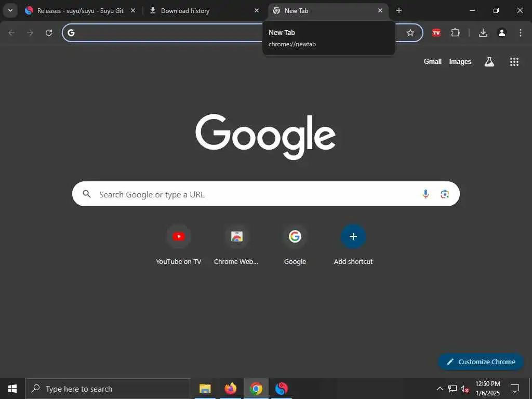Image resolution: width=532 pixels, height=399 pixels.
Task: Click the Search Google or type a URL box
Action: [x=265, y=194]
